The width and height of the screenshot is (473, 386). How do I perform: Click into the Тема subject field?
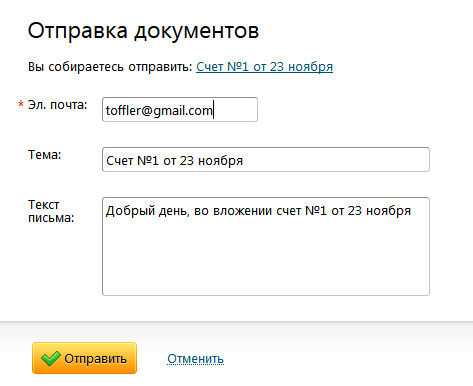coord(266,159)
